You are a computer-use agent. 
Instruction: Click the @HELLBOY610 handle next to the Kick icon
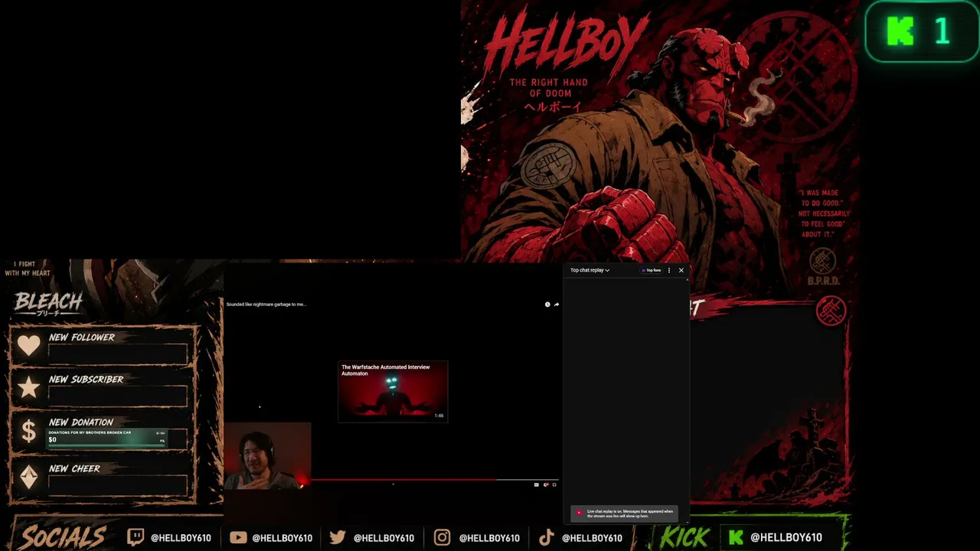coord(786,538)
